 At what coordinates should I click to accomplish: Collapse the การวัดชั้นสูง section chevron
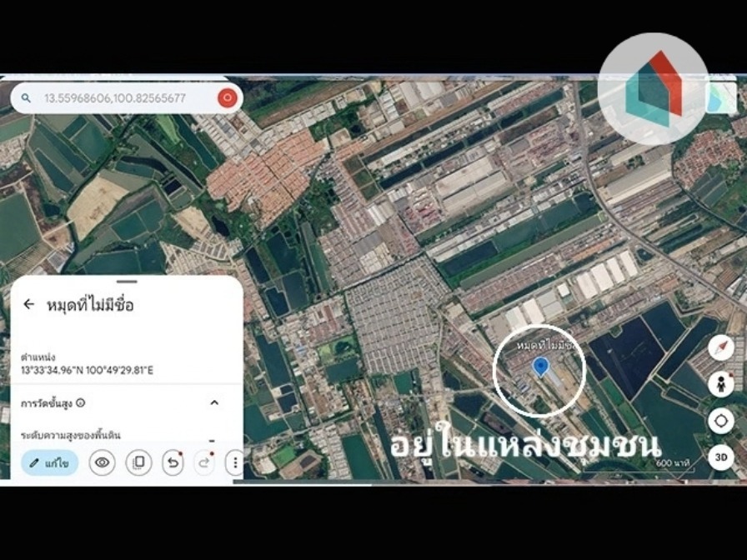pyautogui.click(x=214, y=403)
